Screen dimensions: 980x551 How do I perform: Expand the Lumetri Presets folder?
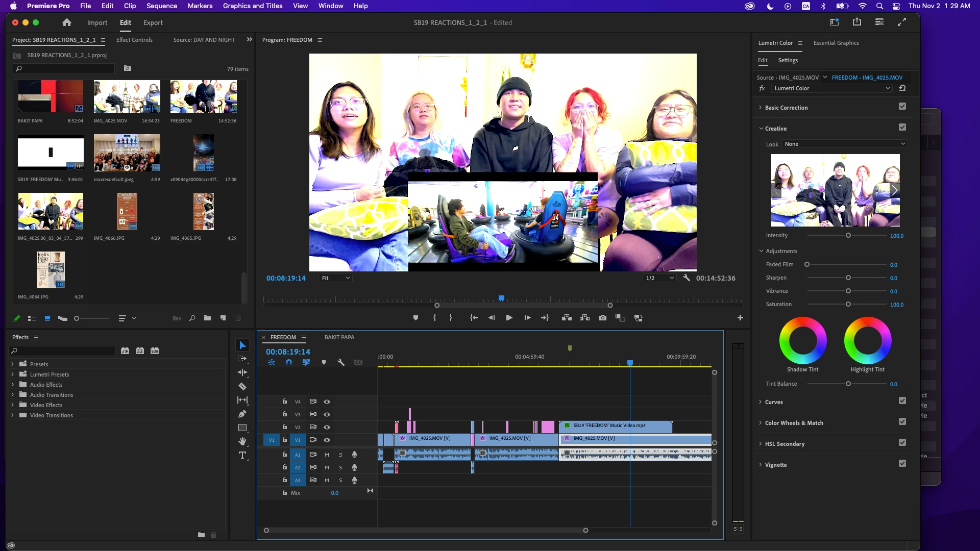[x=12, y=374]
